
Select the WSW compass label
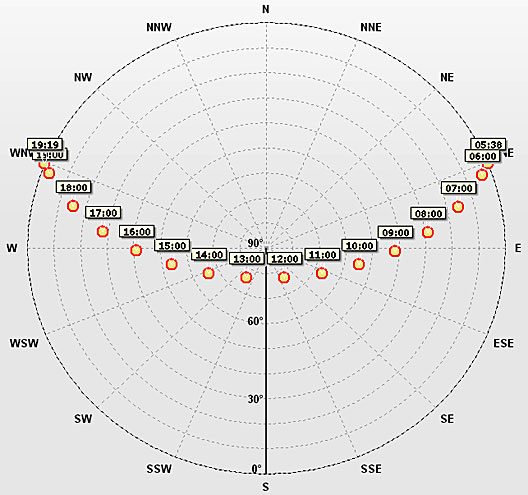click(24, 343)
